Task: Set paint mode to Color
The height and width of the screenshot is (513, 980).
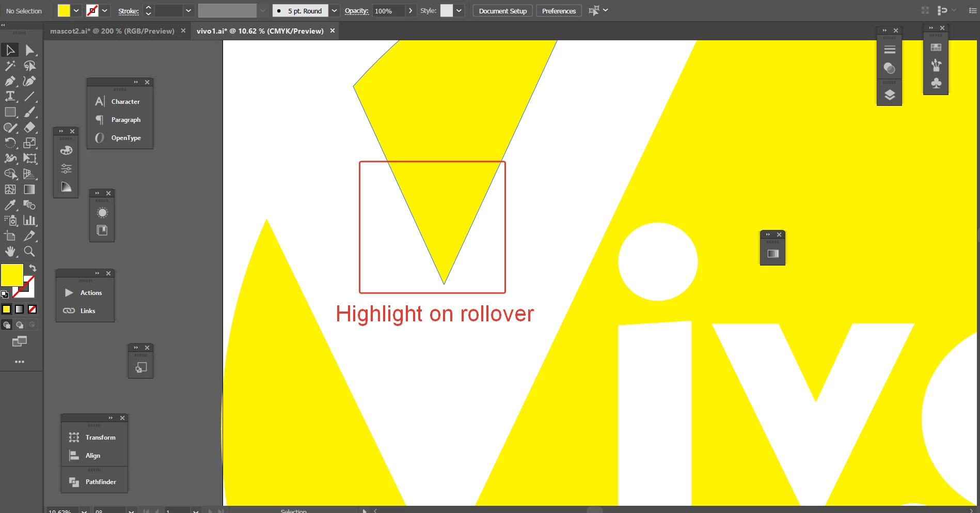Action: pos(7,309)
